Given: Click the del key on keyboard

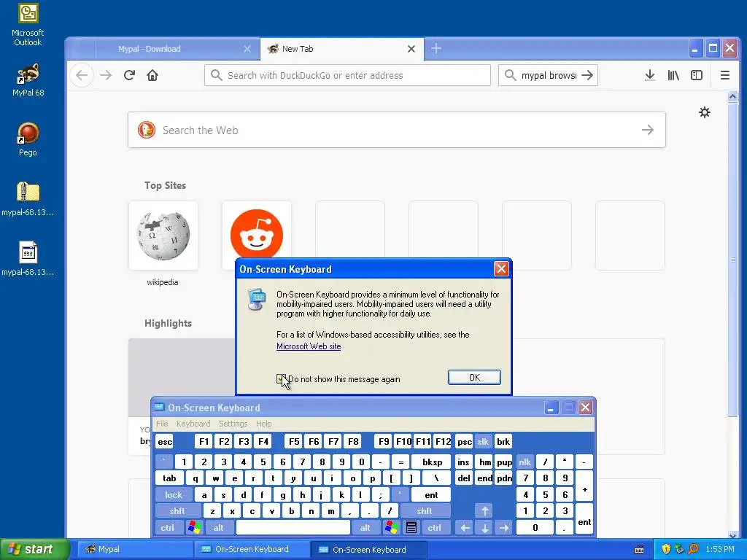Looking at the screenshot, I should pyautogui.click(x=463, y=478).
